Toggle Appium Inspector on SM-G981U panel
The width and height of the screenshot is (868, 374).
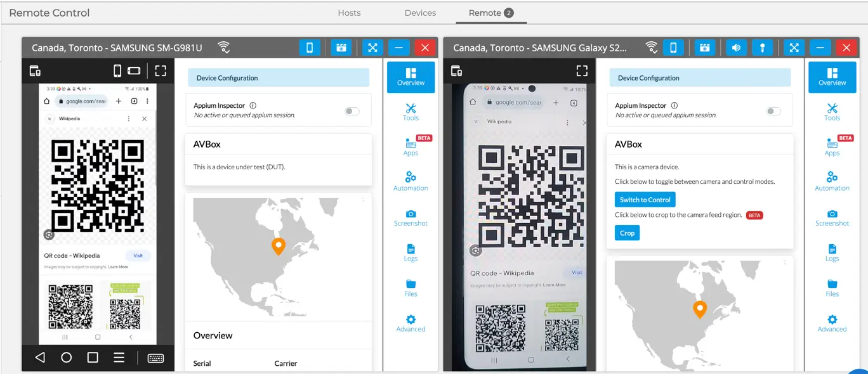pos(352,112)
